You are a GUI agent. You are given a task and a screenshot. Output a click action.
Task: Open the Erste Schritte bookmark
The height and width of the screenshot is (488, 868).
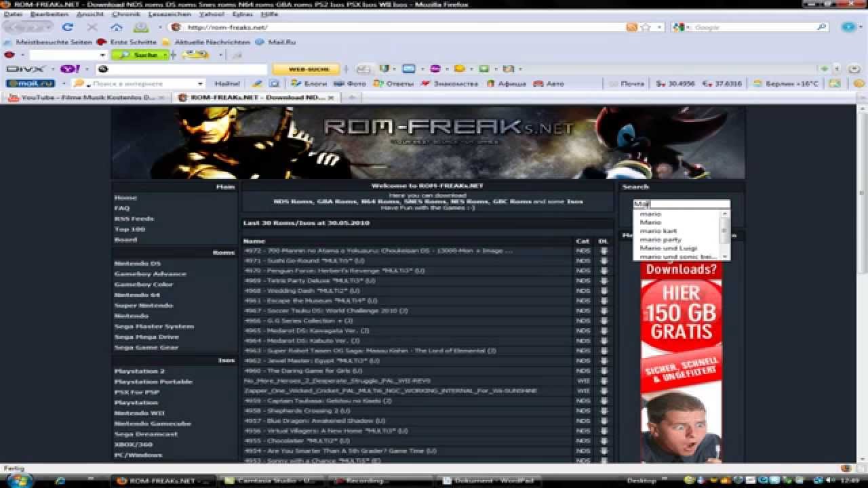pyautogui.click(x=127, y=41)
